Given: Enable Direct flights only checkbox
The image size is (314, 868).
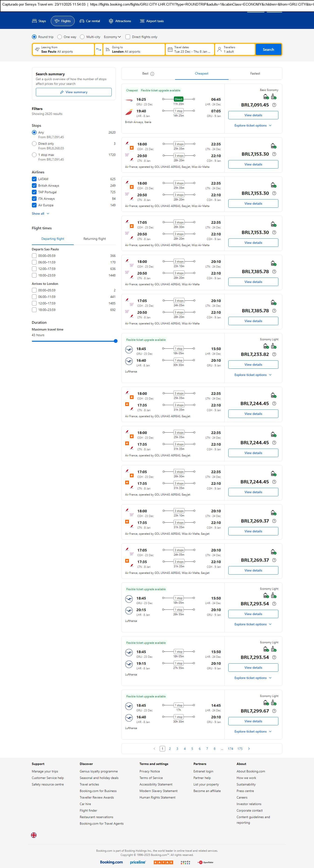Looking at the screenshot, I should 128,37.
